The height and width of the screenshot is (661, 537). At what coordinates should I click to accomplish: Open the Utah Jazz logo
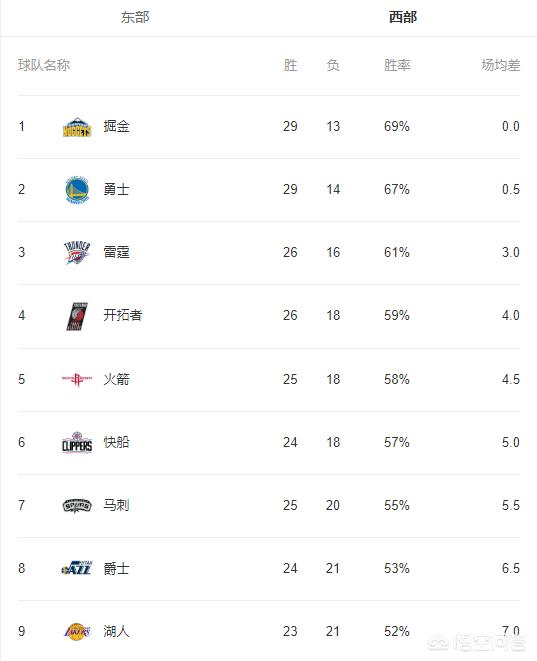[77, 568]
